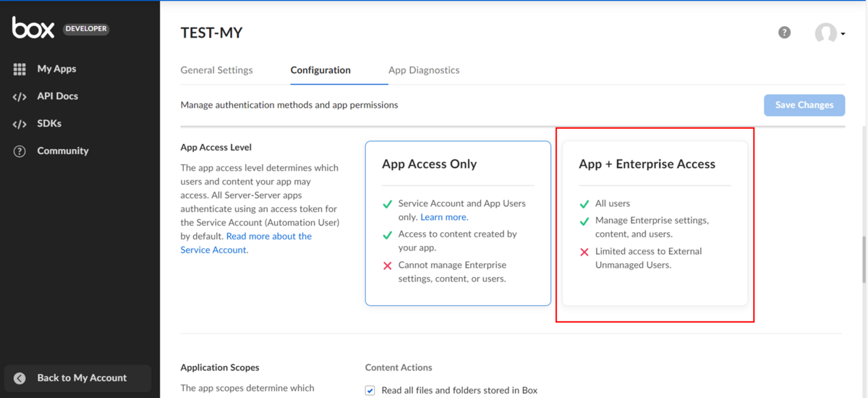868x398 pixels.
Task: Click the TEST-MY app title
Action: point(211,33)
